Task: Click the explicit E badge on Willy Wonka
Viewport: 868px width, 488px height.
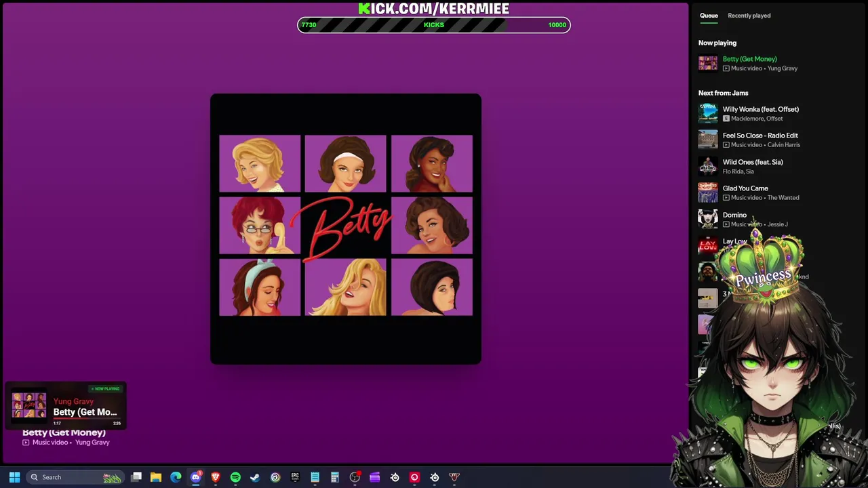Action: [726, 119]
